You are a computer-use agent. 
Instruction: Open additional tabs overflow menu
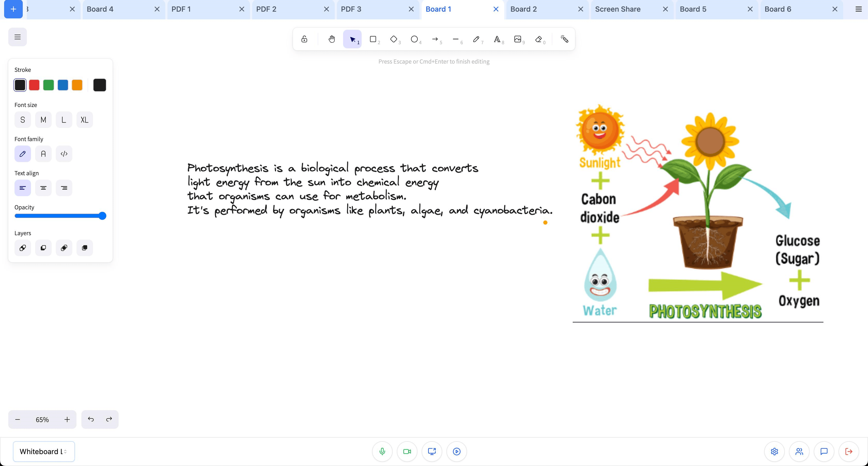[x=859, y=9]
